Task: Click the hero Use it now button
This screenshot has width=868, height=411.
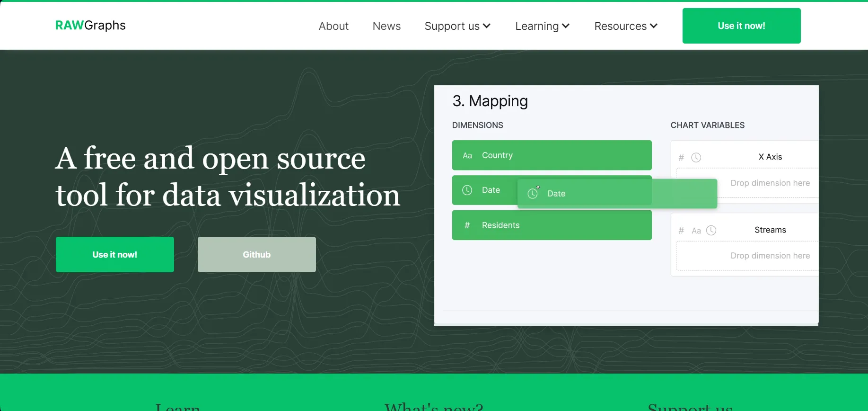Action: (115, 254)
